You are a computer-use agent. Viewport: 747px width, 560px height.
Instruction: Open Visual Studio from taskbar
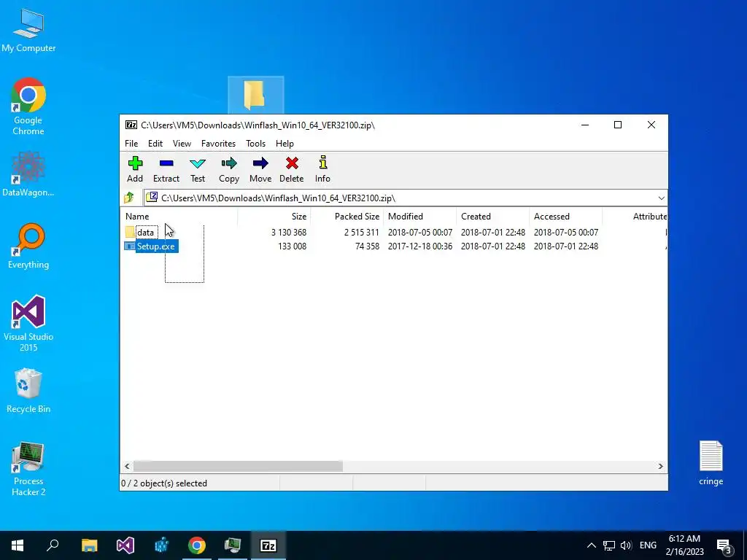coord(125,545)
